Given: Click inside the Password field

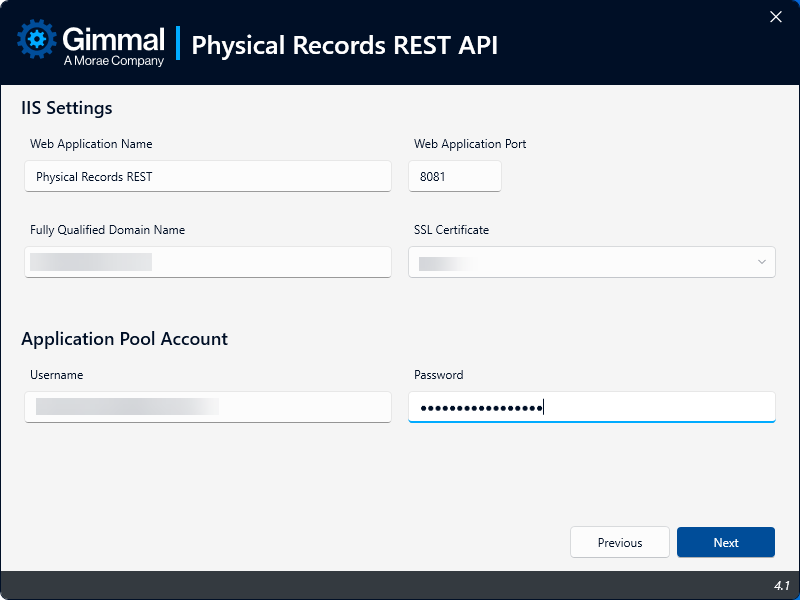Looking at the screenshot, I should pyautogui.click(x=650, y=406).
